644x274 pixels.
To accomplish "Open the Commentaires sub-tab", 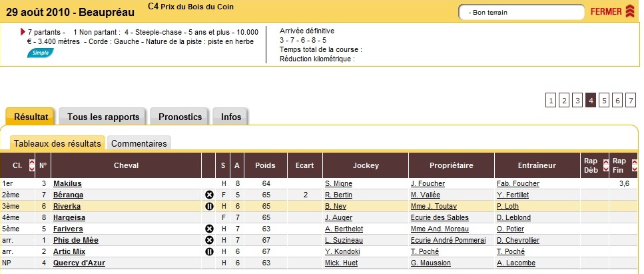I will tap(139, 143).
